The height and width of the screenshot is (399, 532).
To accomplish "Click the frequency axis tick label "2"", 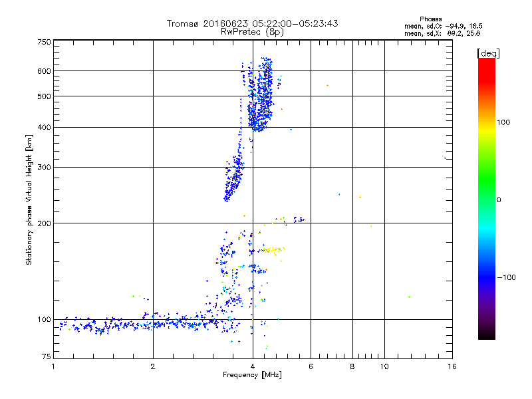I will (x=153, y=366).
